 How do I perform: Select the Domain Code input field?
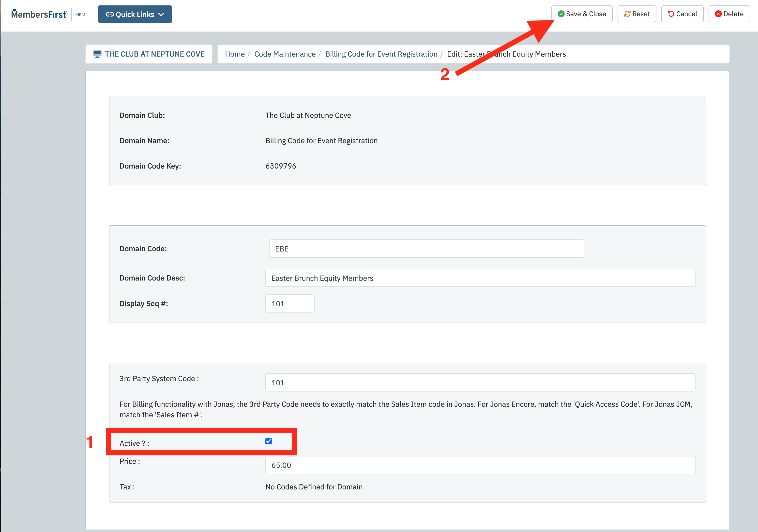click(x=424, y=249)
